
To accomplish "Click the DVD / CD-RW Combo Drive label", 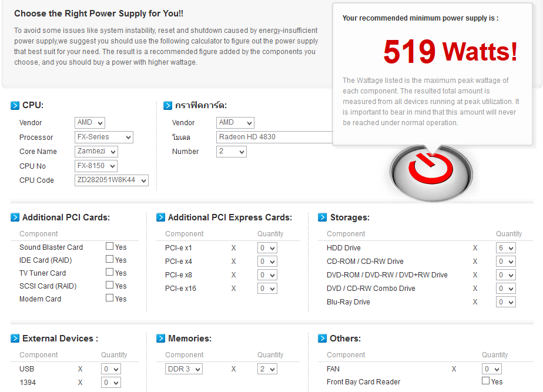I will tap(371, 289).
